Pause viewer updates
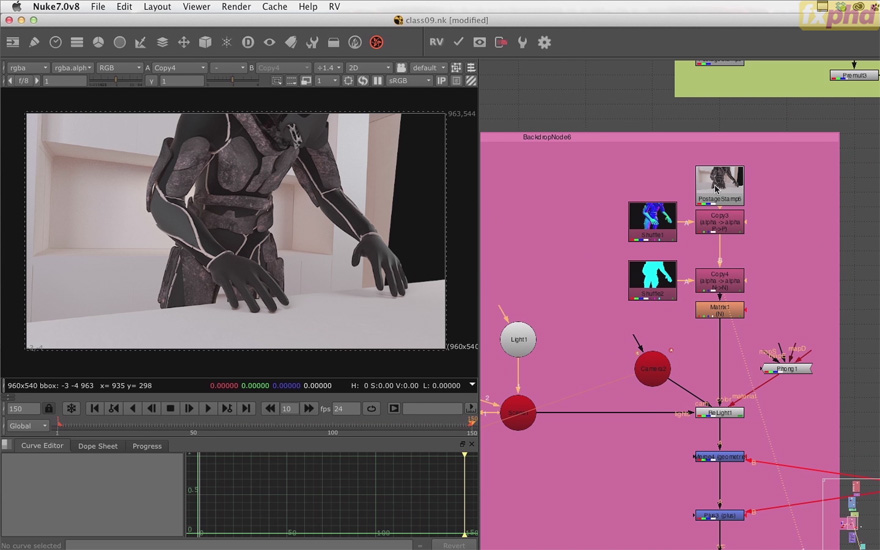The width and height of the screenshot is (880, 550). [378, 81]
